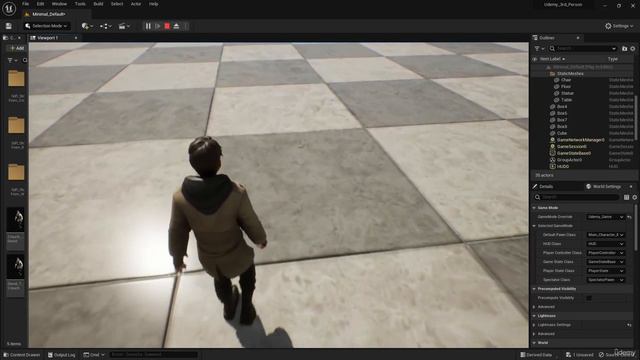This screenshot has height=360, width=640.
Task: Select GameSession0 in the Outliner
Action: coord(571,147)
